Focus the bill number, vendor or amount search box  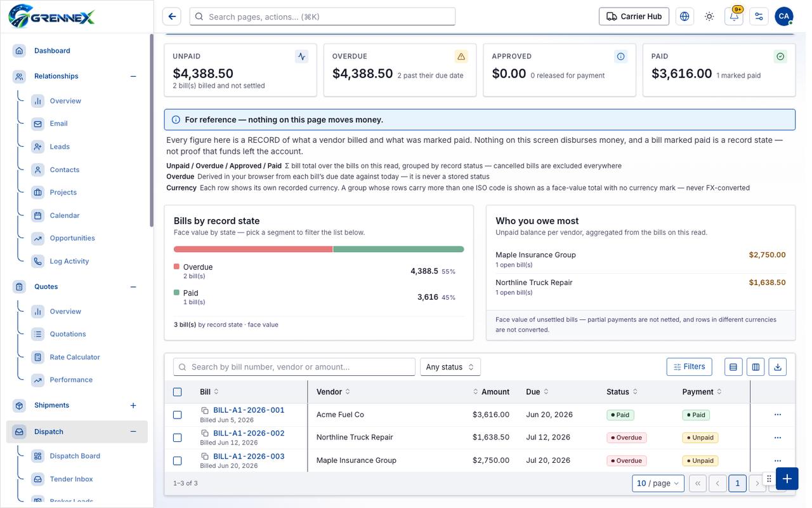(x=294, y=367)
